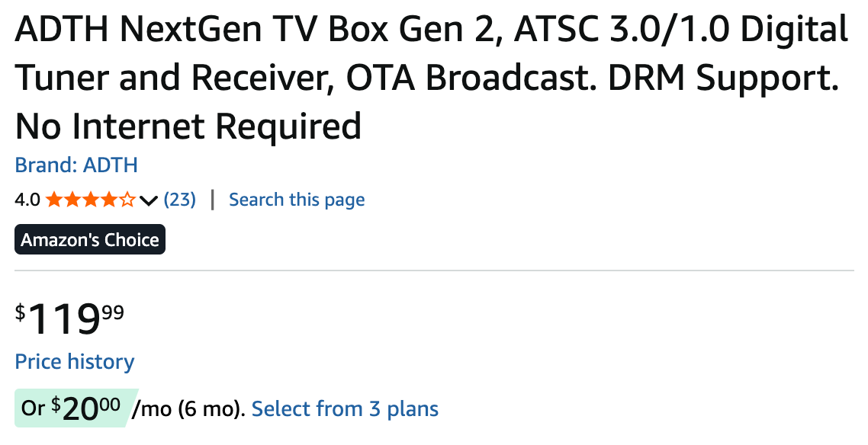
Task: Open the 23 customer reviews link
Action: coord(180,200)
